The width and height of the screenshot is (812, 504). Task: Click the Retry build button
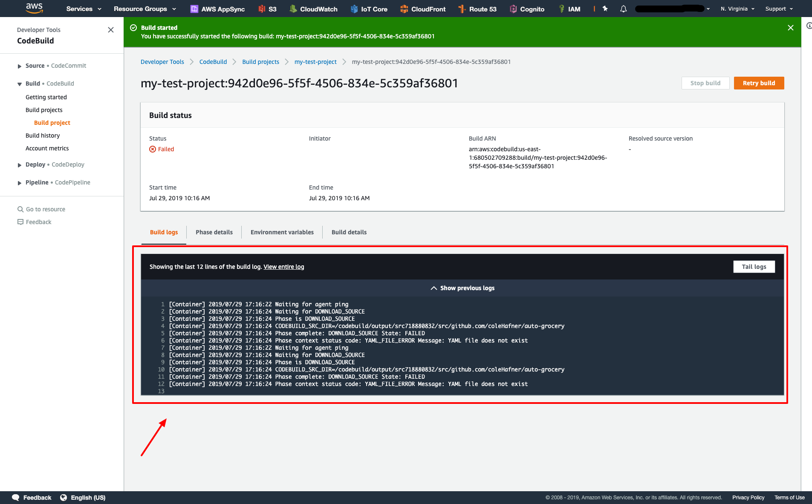pos(759,83)
